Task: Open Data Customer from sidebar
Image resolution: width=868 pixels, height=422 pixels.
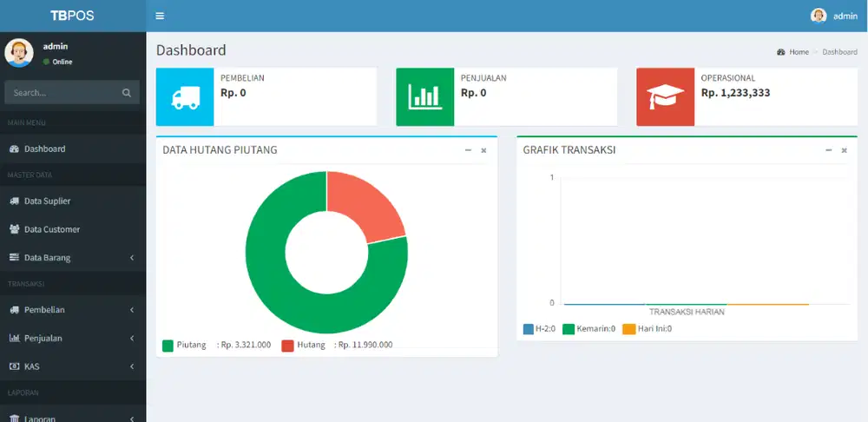Action: (x=51, y=229)
